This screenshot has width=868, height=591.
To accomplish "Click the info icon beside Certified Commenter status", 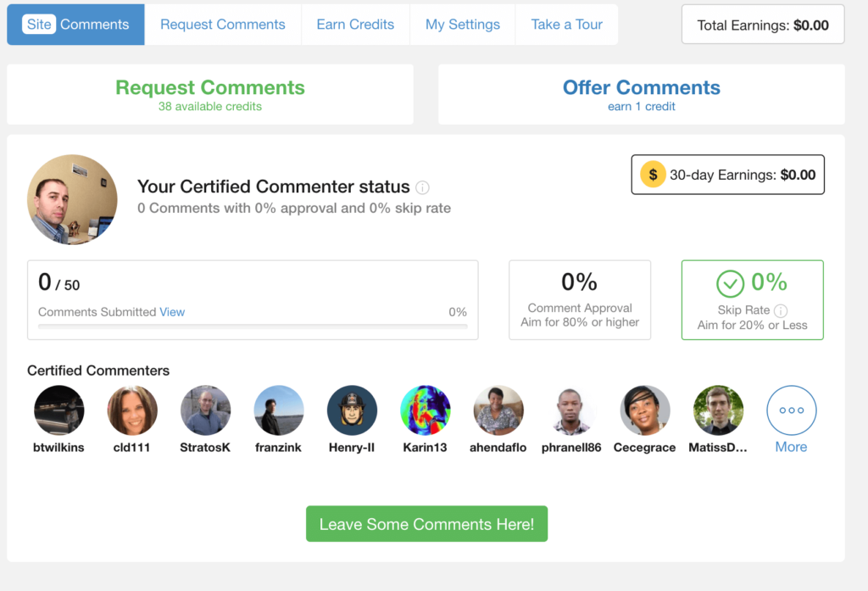I will click(x=422, y=187).
